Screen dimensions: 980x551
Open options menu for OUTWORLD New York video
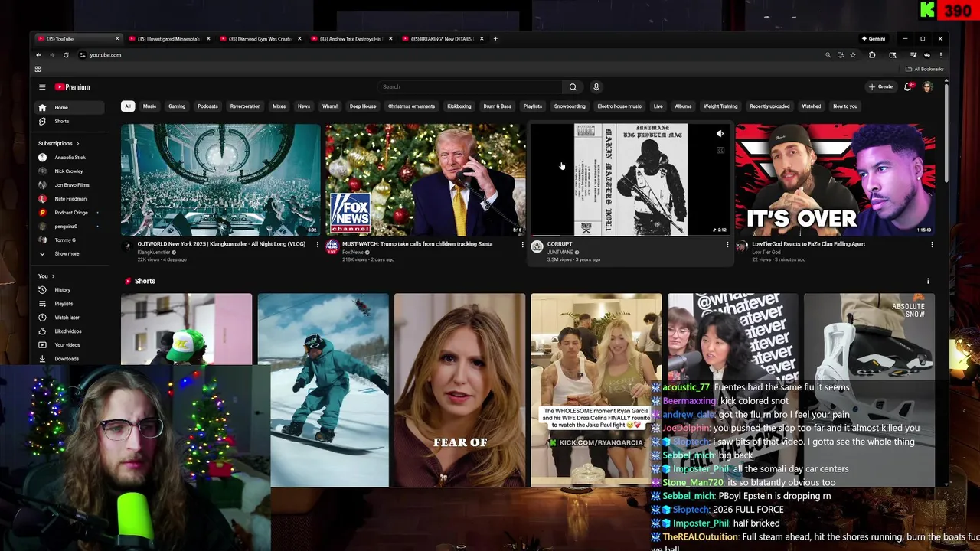318,245
